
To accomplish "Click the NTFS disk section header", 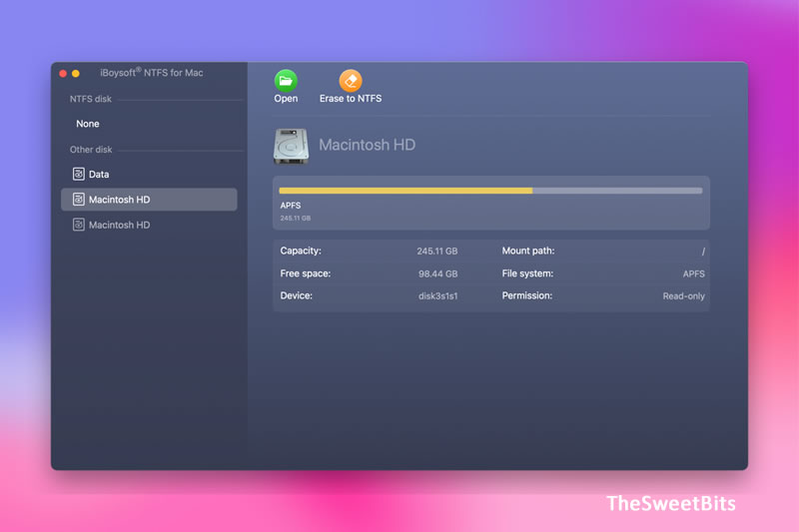I will point(91,99).
